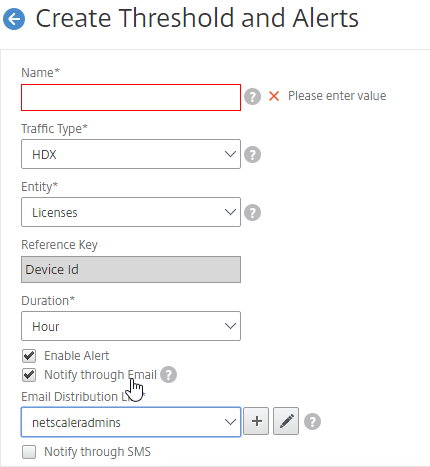Viewport: 430px width, 467px height.
Task: Change the Duration dropdown from Hour
Action: click(131, 326)
